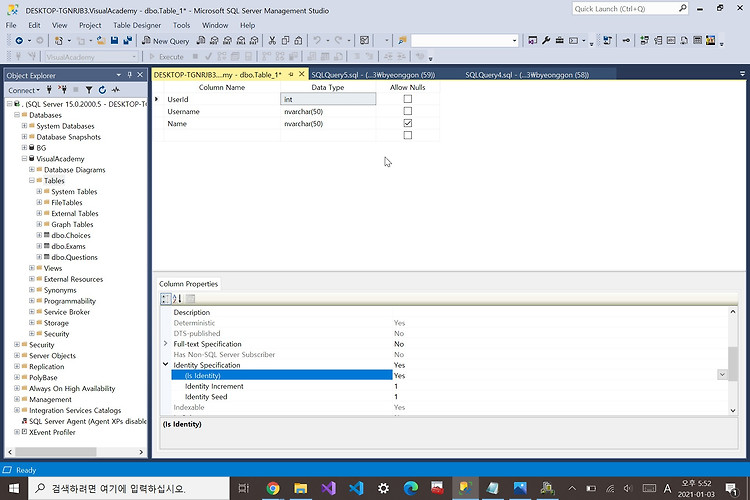750x500 pixels.
Task: Open the Relationships icon
Action: (644, 41)
